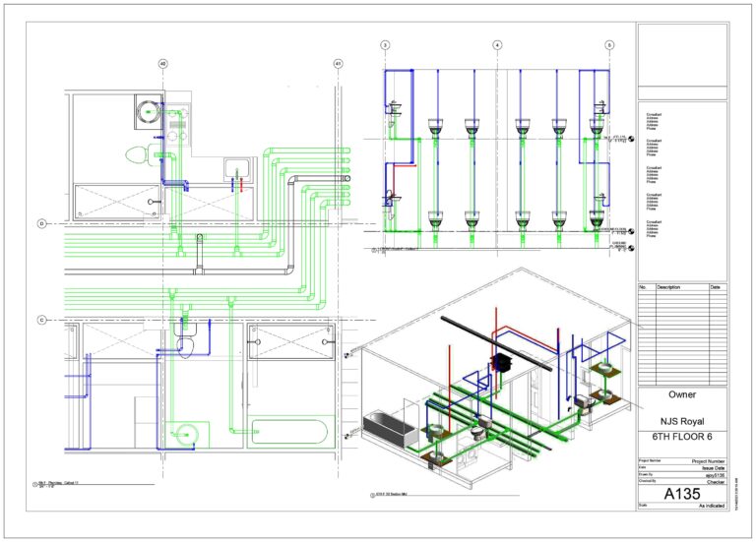Click the Owner label in title block
Image resolution: width=756 pixels, height=542 pixels.
point(682,394)
